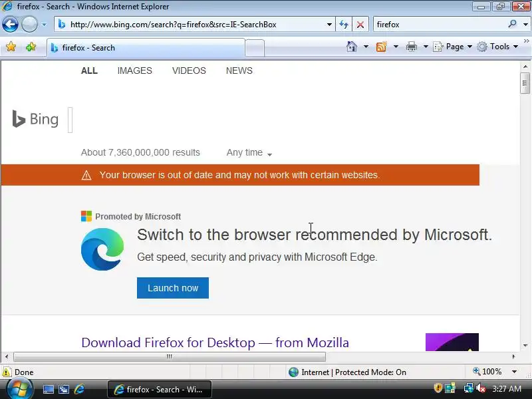The image size is (532, 399).
Task: Switch to ALL results tab
Action: coord(89,70)
